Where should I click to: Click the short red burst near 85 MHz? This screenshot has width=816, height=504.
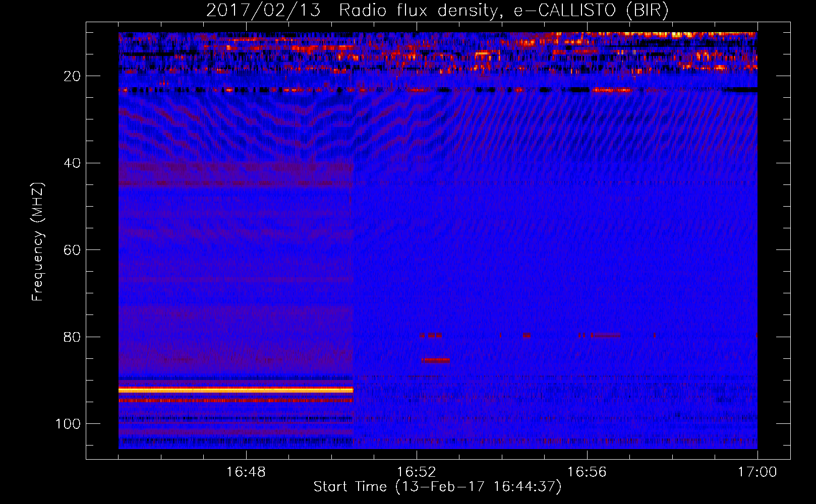(x=436, y=360)
